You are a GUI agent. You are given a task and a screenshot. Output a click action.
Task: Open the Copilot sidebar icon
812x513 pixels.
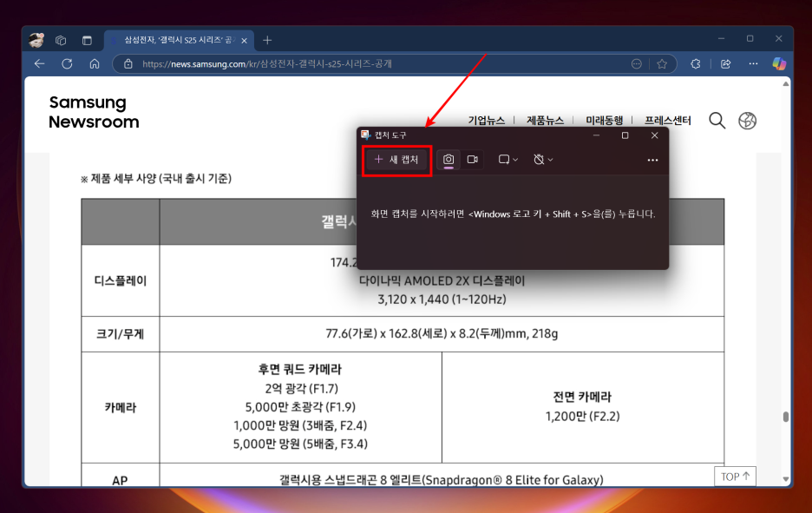tap(779, 63)
